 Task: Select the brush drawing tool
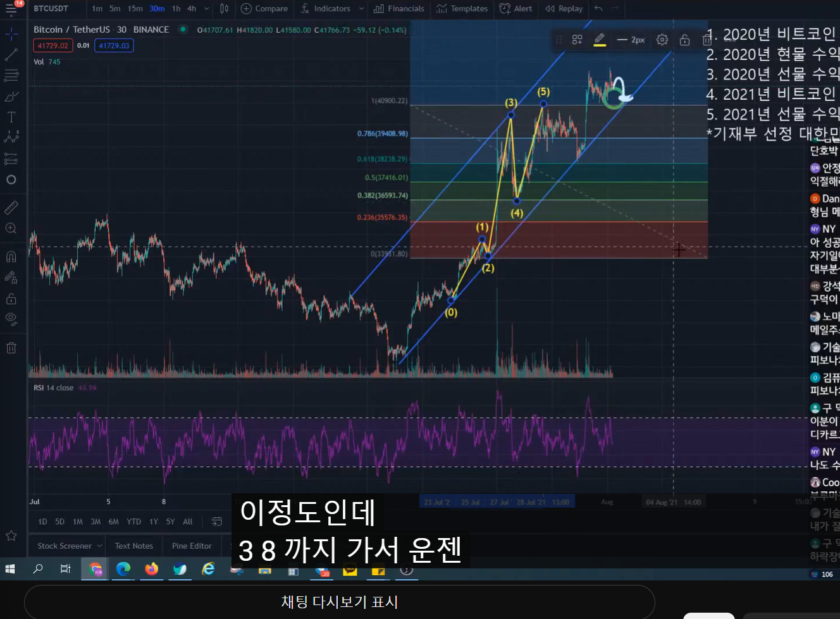click(11, 97)
